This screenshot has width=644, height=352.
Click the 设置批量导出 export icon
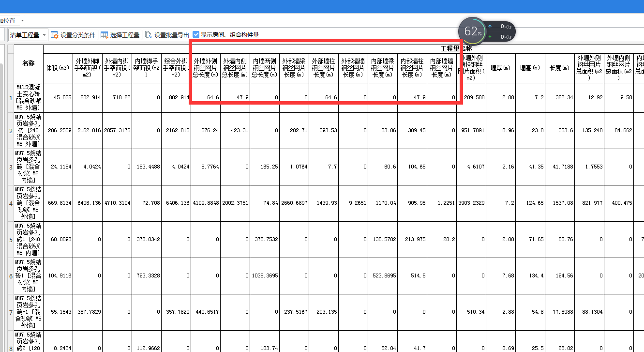coord(149,35)
